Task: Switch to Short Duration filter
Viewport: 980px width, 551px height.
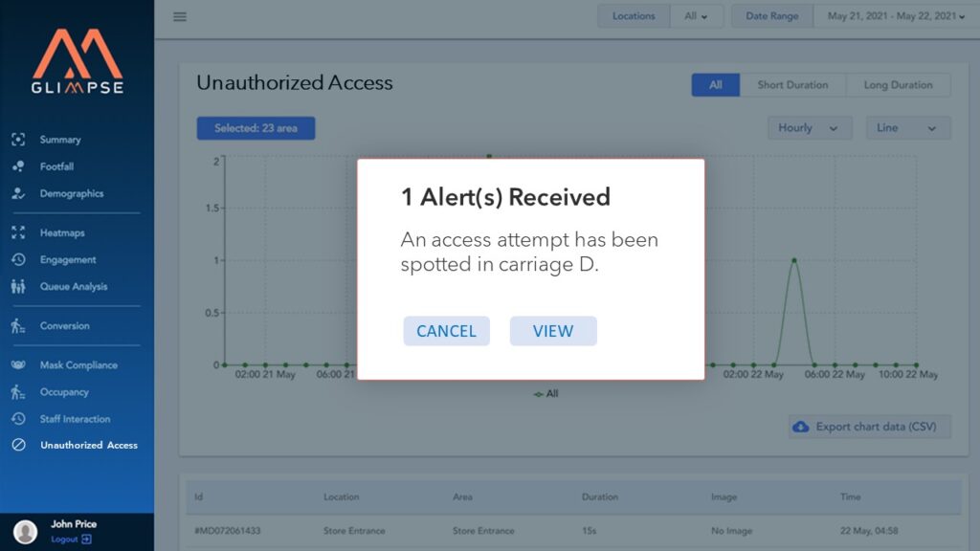Action: pyautogui.click(x=792, y=85)
